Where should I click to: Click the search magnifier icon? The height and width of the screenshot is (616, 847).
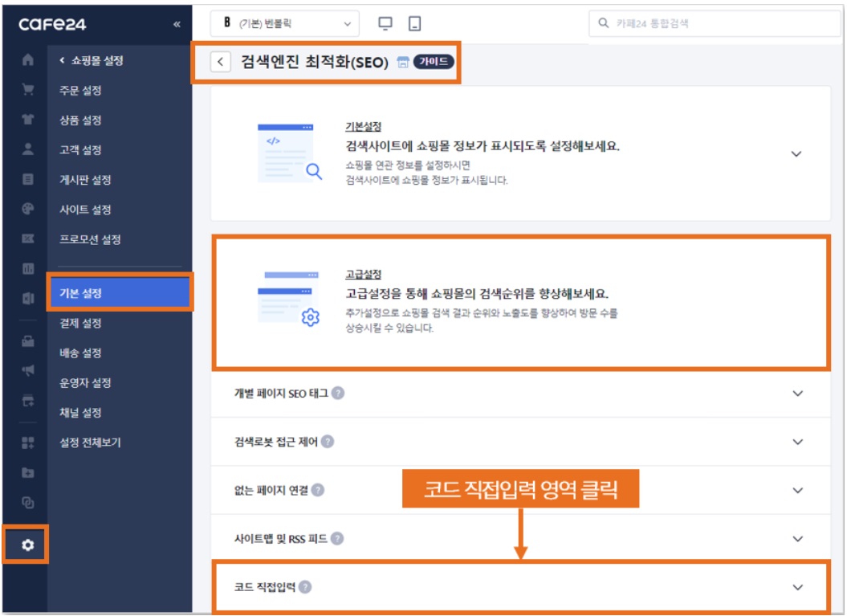604,23
